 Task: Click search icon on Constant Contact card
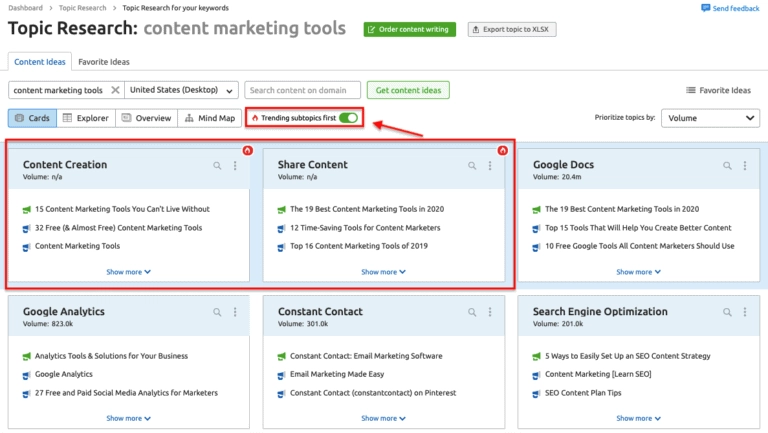473,312
